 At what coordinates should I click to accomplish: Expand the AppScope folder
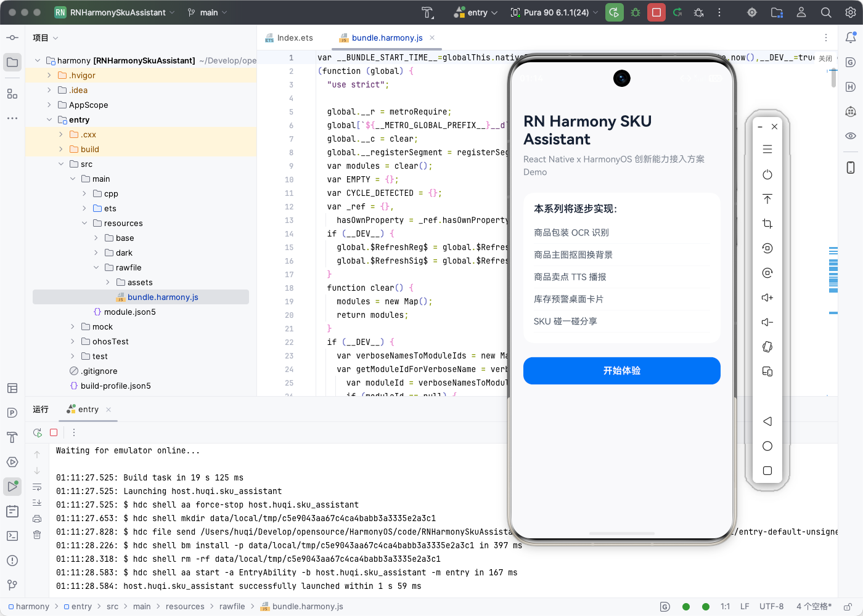(x=49, y=105)
